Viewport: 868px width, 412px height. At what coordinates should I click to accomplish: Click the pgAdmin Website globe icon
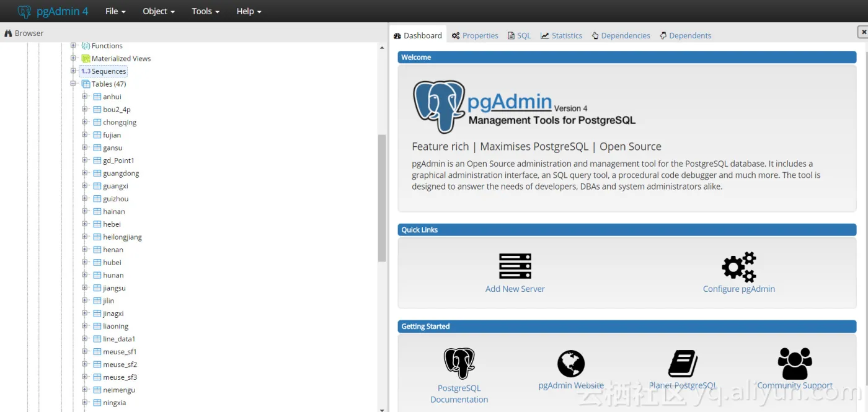pos(570,363)
